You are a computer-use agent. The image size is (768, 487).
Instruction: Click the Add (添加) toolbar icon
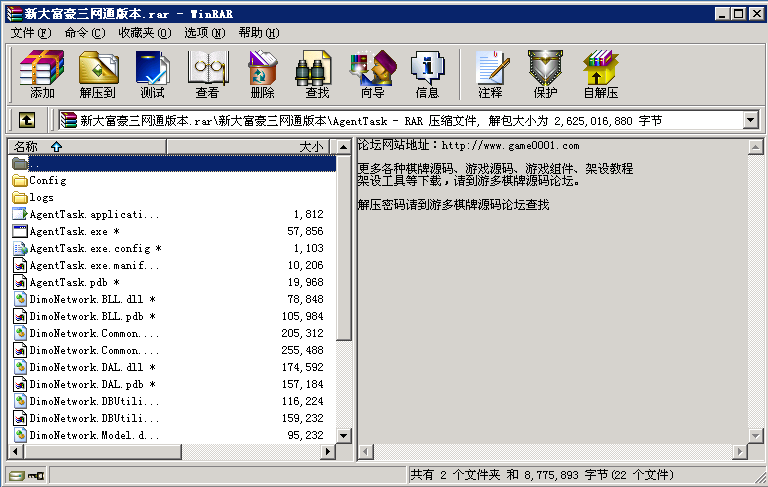click(x=42, y=74)
